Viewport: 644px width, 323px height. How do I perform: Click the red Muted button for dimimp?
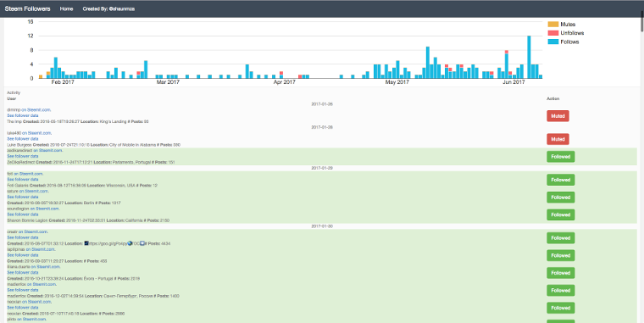558,116
